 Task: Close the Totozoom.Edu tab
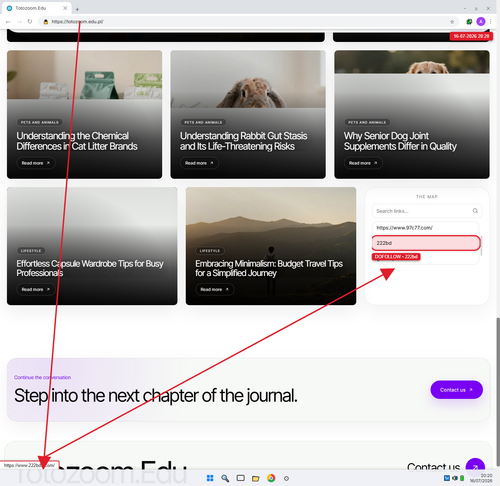tap(65, 8)
